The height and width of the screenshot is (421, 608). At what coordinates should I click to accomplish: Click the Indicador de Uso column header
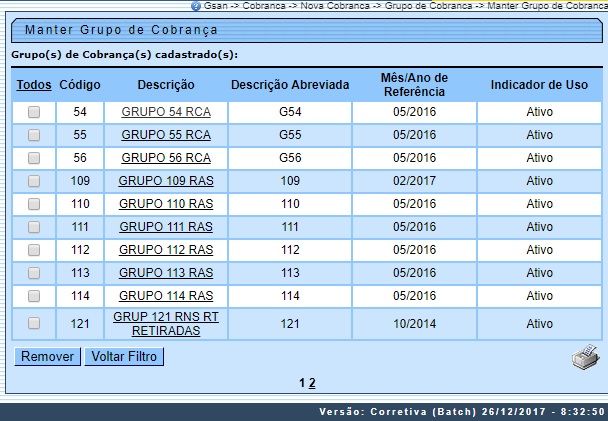point(539,85)
